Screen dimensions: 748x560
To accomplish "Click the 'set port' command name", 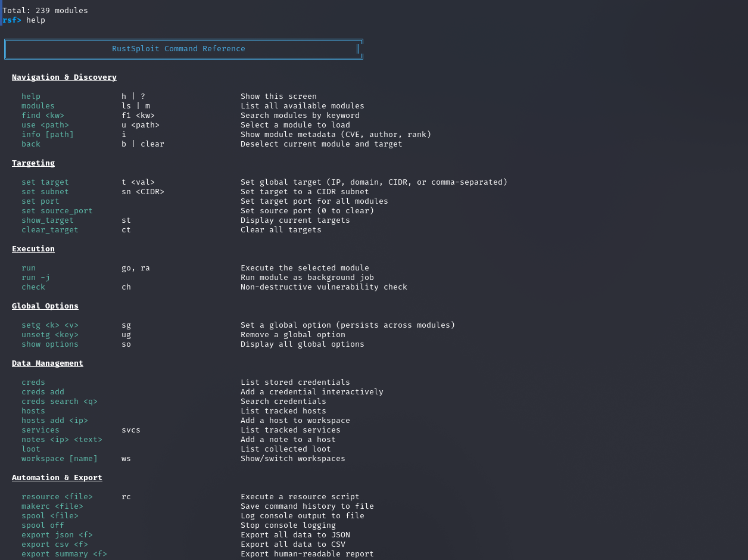I will tap(40, 201).
